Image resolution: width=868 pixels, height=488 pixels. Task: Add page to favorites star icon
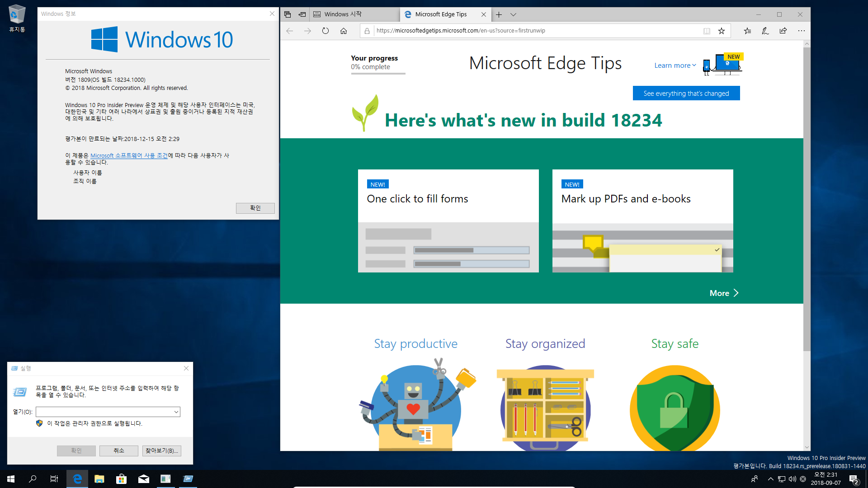pos(722,31)
